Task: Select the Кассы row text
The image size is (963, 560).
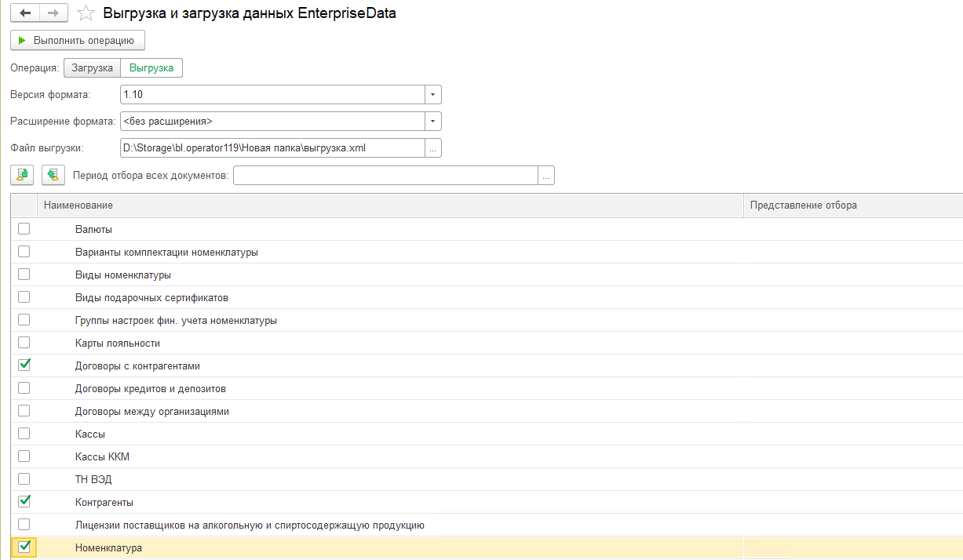Action: (x=90, y=434)
